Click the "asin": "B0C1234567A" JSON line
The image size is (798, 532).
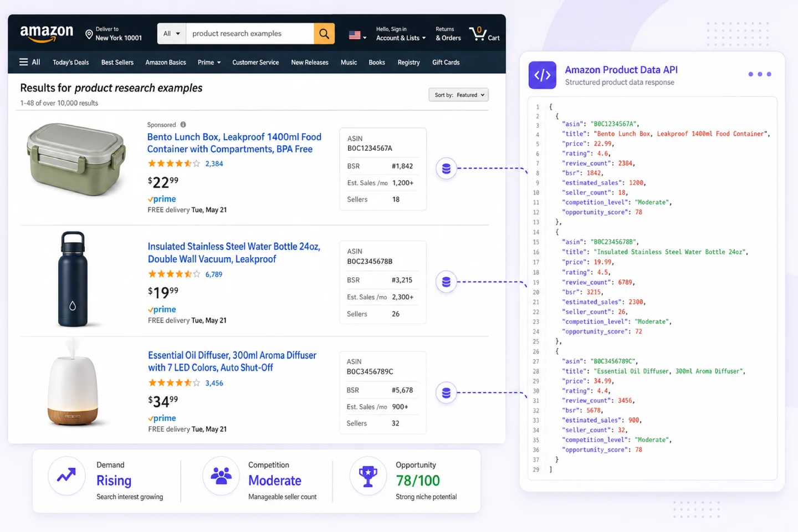tap(601, 124)
